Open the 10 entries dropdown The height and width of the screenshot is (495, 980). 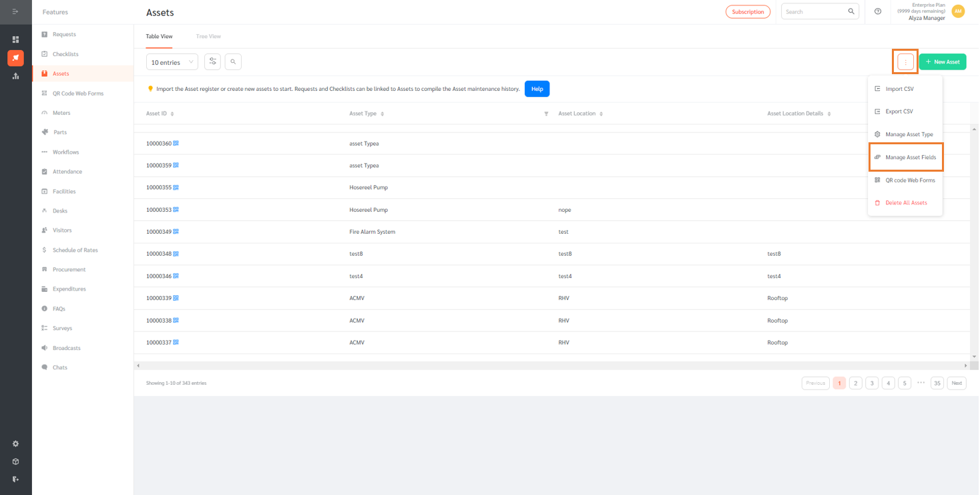coord(172,61)
